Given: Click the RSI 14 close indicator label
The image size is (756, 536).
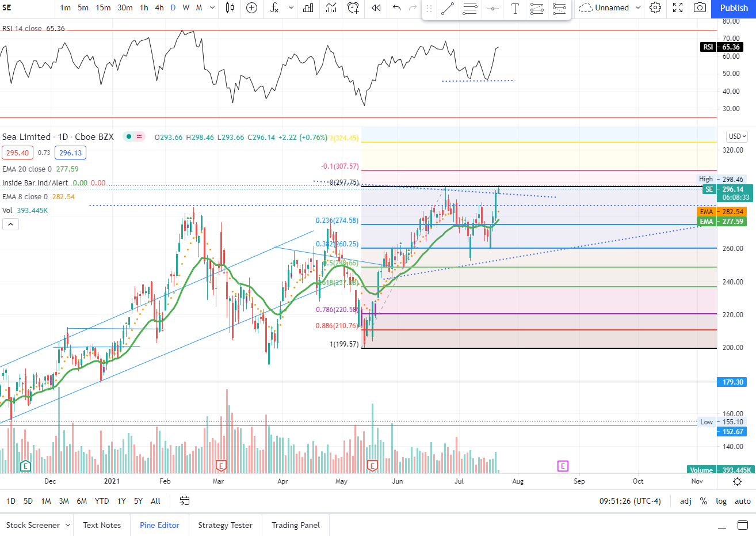Looking at the screenshot, I should tap(22, 29).
